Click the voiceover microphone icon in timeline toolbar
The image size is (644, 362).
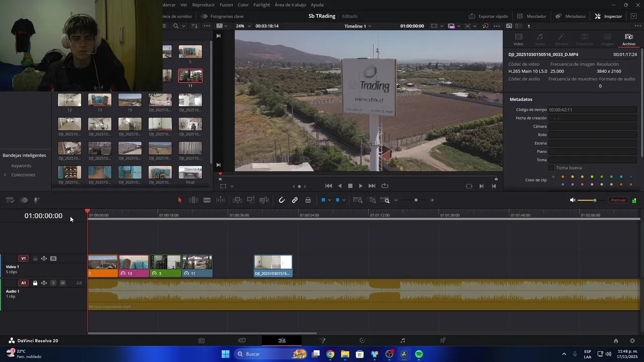[x=36, y=200]
